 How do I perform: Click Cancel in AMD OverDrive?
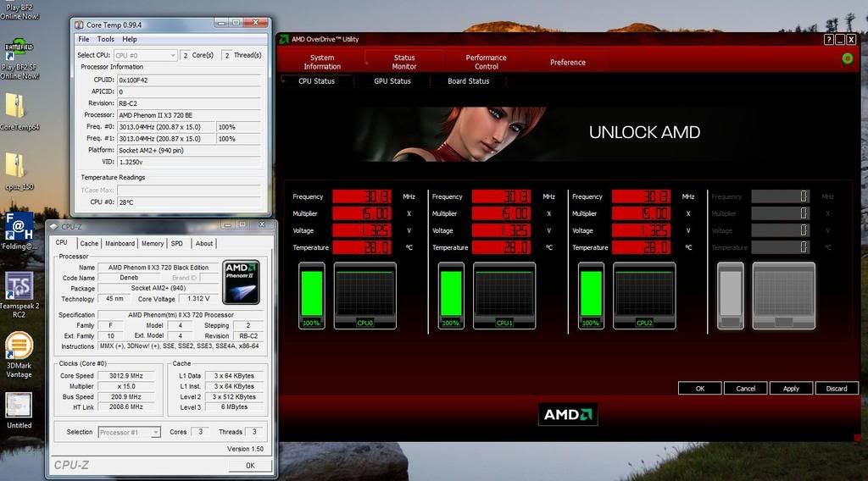click(x=745, y=389)
